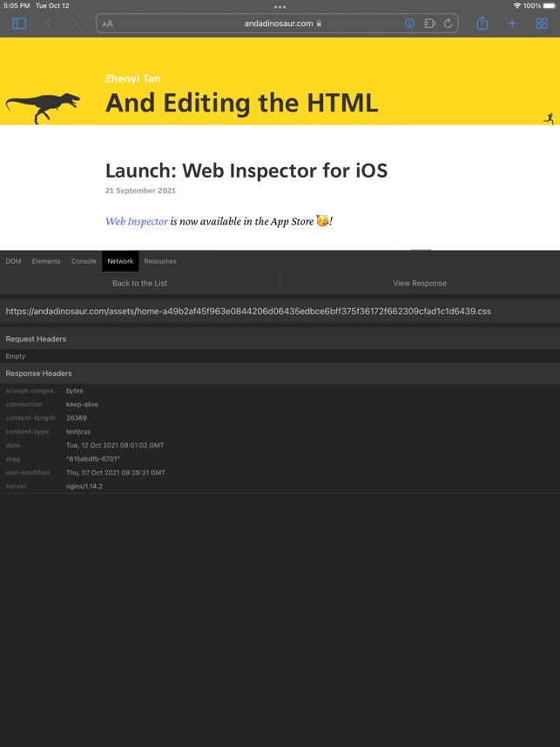Image resolution: width=560 pixels, height=747 pixels.
Task: Click the Zhenyi Tan author name
Action: (x=132, y=78)
